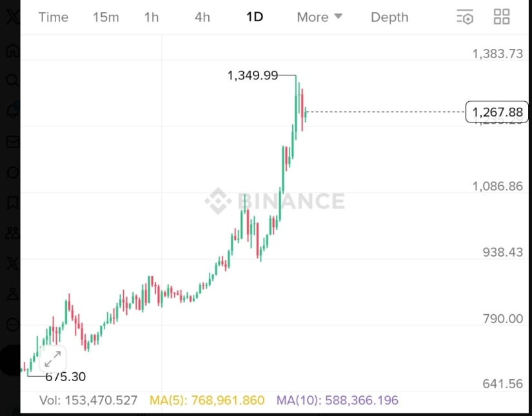Switch to the Time chart view

click(54, 17)
